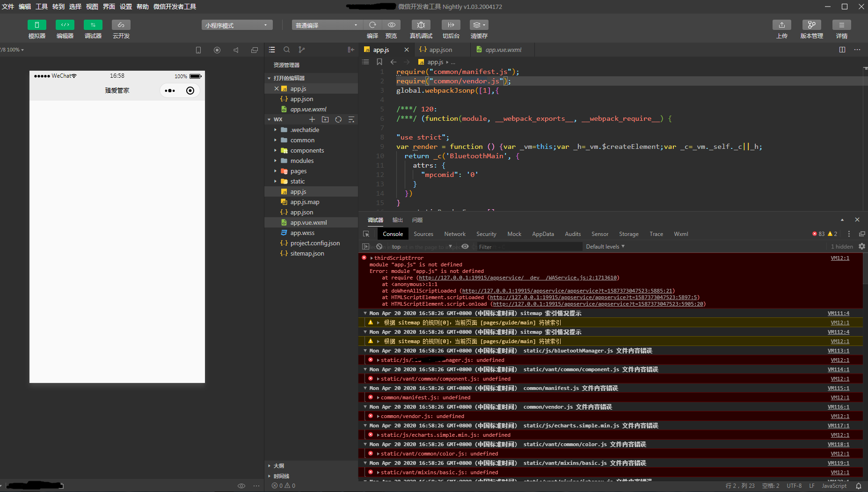Click the upload icon
Screen dimensions: 868x492
click(782, 25)
